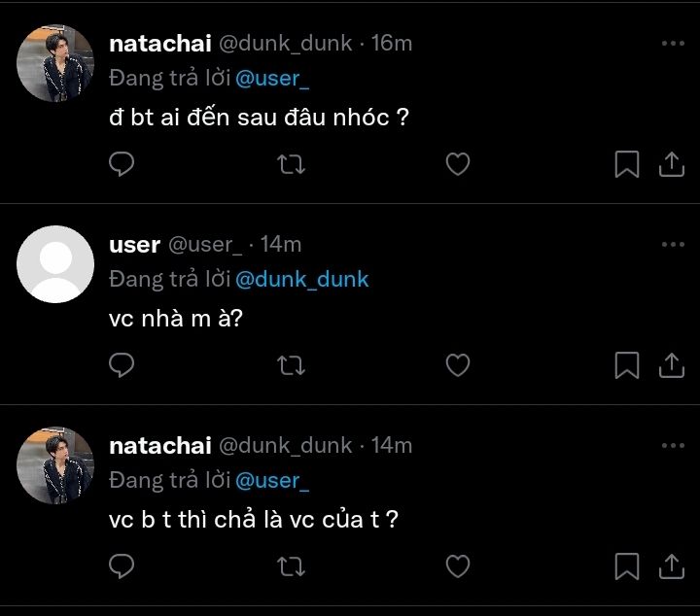Retweet the 'vc b t thì chả' tweet
700x616 pixels.
point(291,565)
